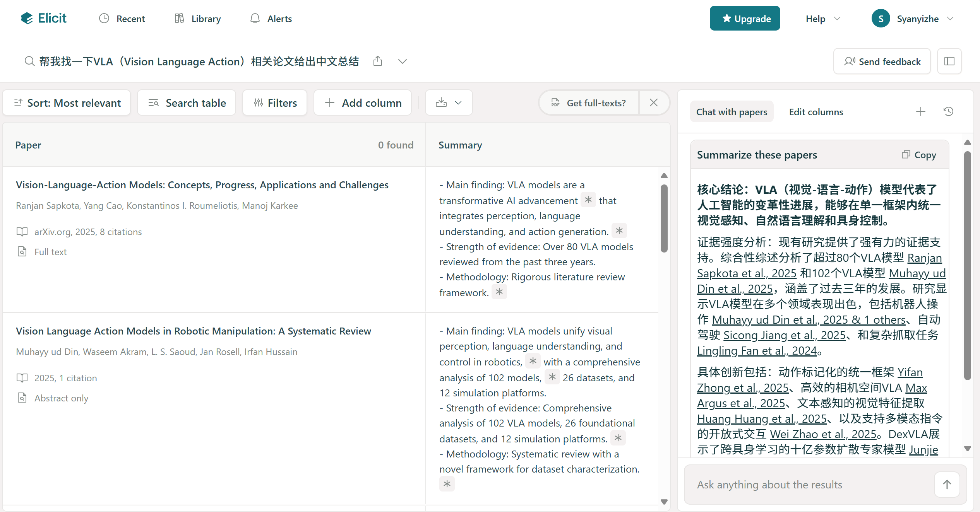This screenshot has width=980, height=512.
Task: Click the plus icon for new chat
Action: [x=921, y=112]
